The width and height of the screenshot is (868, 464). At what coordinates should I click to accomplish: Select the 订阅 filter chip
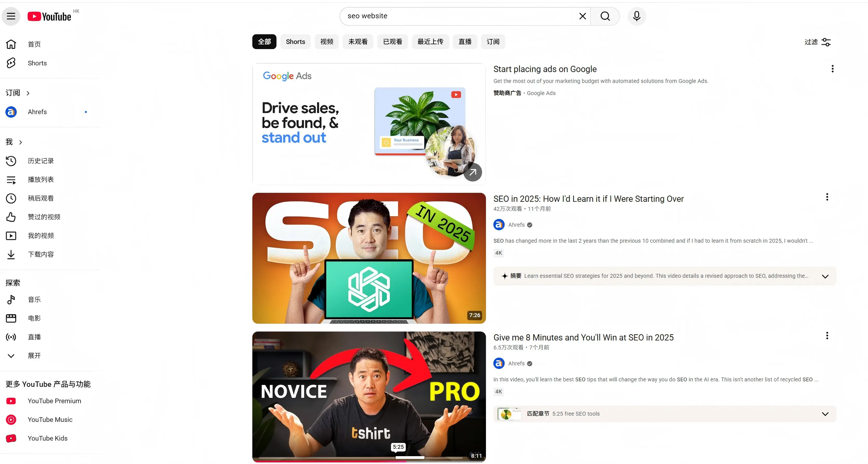coord(493,42)
